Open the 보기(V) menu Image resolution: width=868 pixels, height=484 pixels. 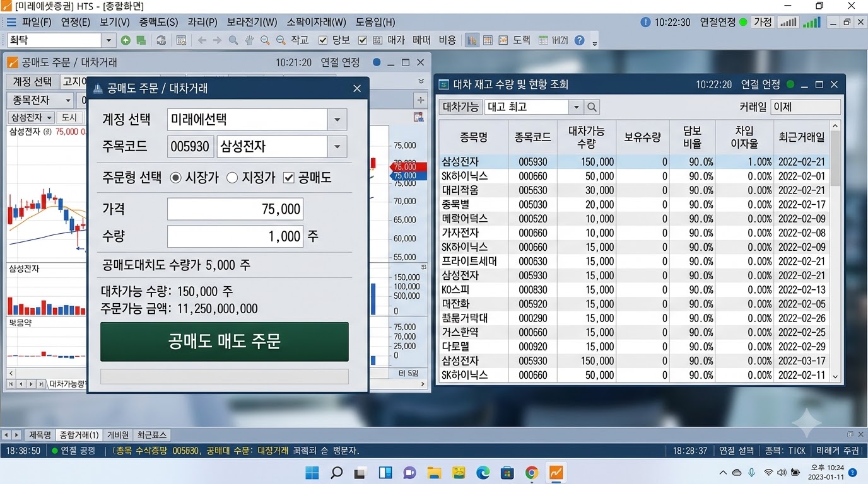point(115,22)
